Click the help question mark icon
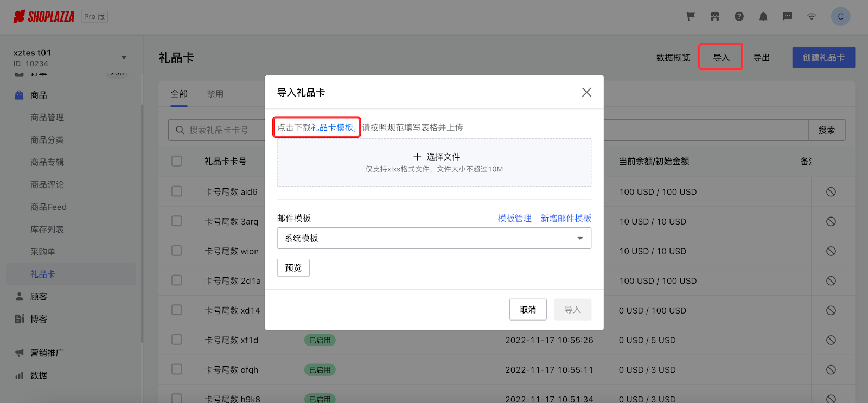 pos(739,16)
